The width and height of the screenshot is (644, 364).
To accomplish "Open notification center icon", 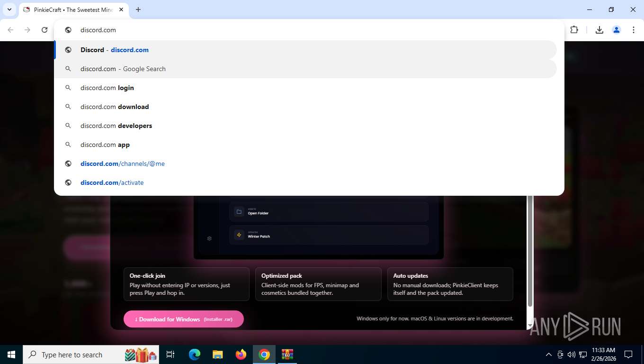I will 628,355.
